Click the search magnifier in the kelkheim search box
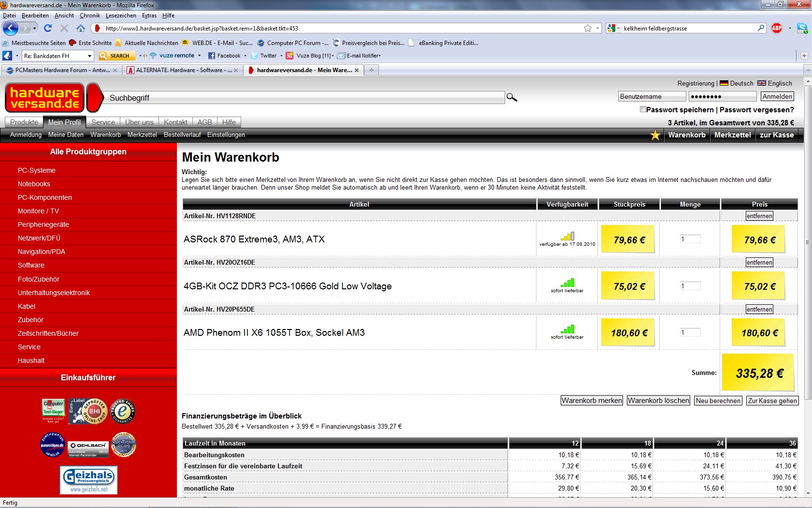Viewport: 812px width, 508px height. 761,28
